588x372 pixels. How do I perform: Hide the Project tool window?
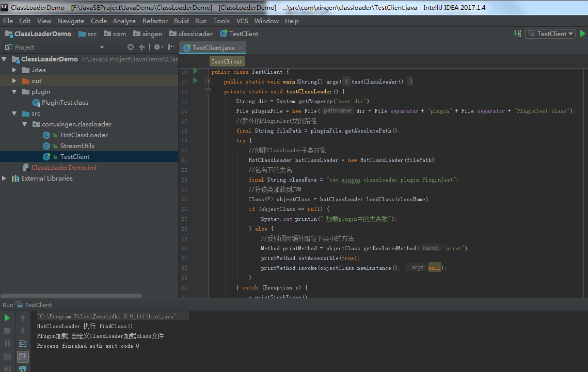click(171, 47)
